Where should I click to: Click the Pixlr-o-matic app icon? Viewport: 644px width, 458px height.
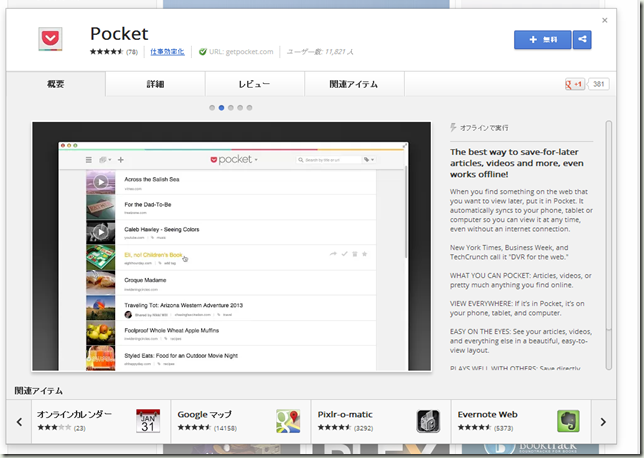click(x=428, y=421)
